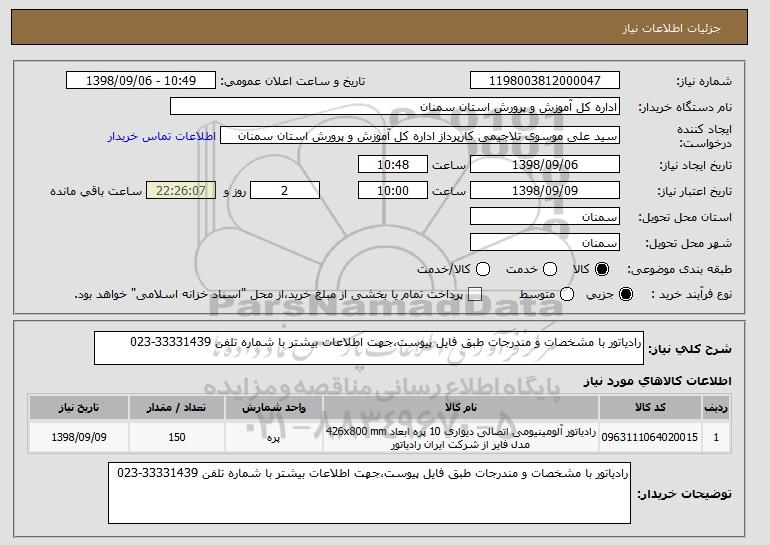Click the table date cell 1398/09/09

79,437
